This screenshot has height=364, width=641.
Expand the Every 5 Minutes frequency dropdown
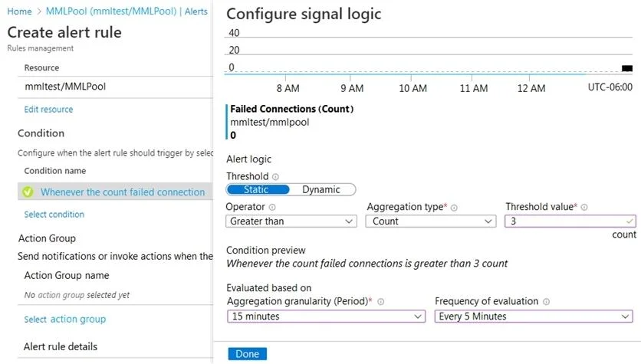(x=534, y=316)
